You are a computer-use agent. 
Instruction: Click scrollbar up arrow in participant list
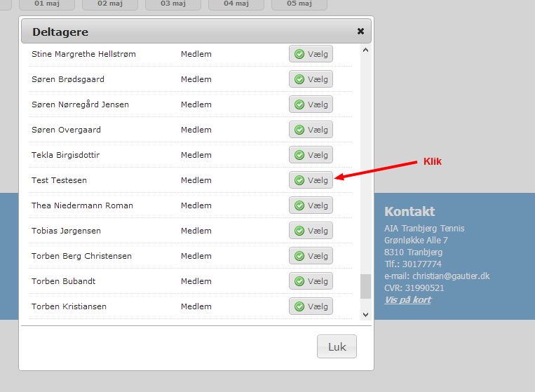(x=365, y=50)
